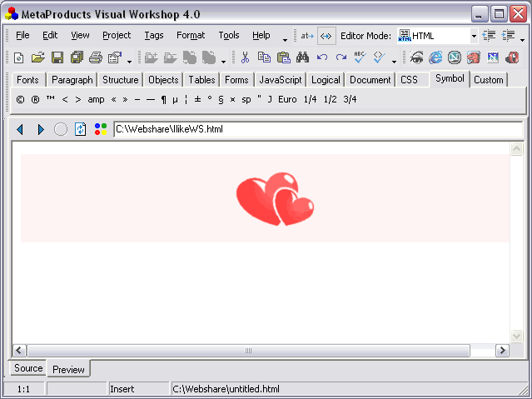Toggle the 'at' attribute mode button

point(307,36)
